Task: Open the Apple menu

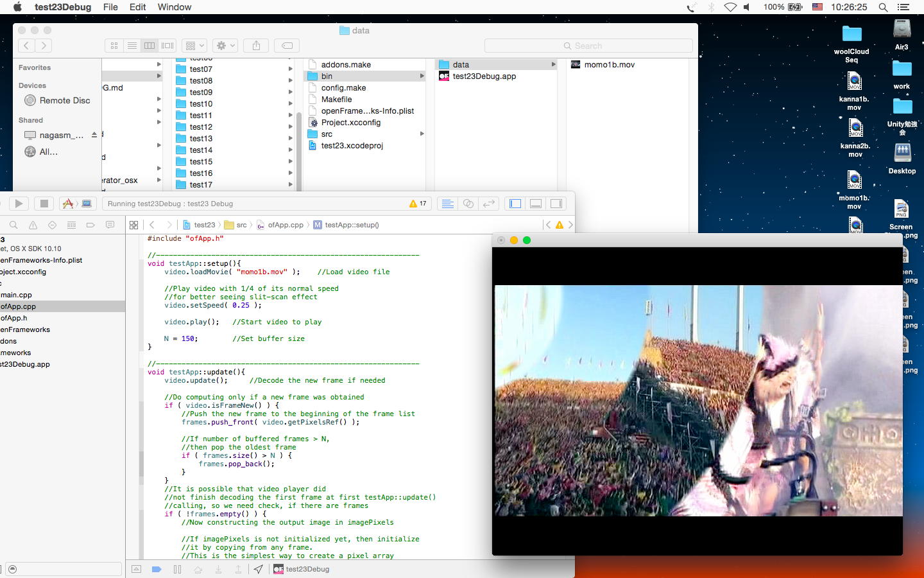Action: point(17,7)
